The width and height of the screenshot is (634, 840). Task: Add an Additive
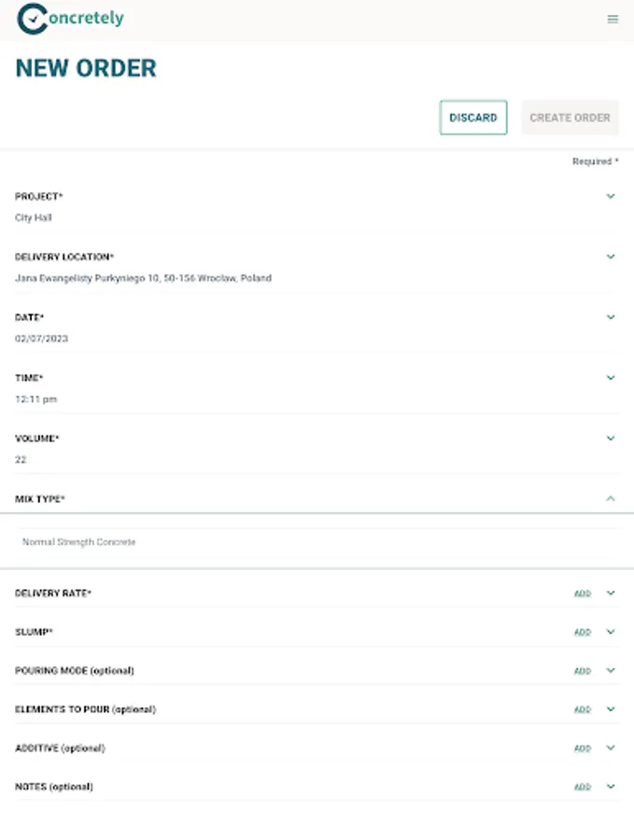click(583, 749)
